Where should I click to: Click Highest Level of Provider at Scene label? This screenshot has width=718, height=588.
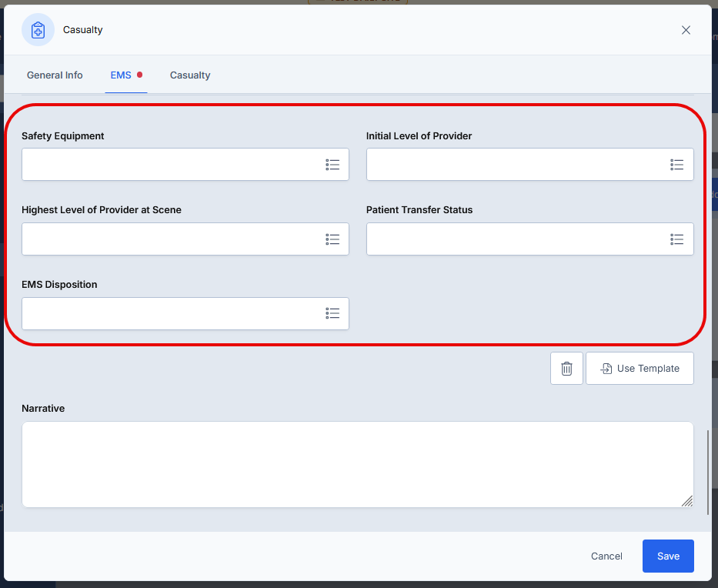point(102,210)
